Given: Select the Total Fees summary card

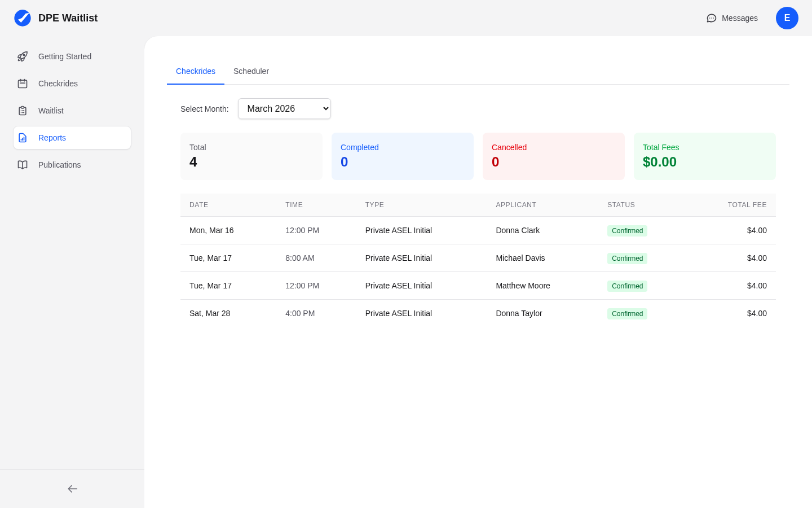Looking at the screenshot, I should pos(704,156).
